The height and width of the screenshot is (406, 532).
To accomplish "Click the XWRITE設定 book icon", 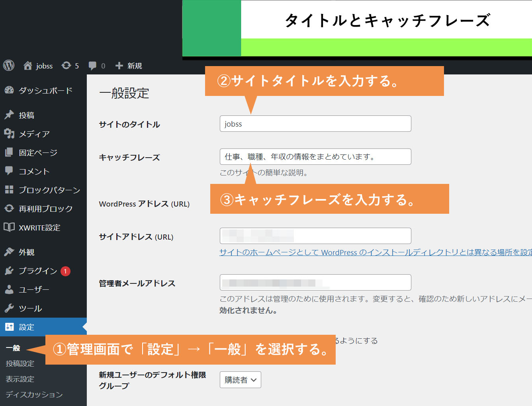I will point(9,227).
